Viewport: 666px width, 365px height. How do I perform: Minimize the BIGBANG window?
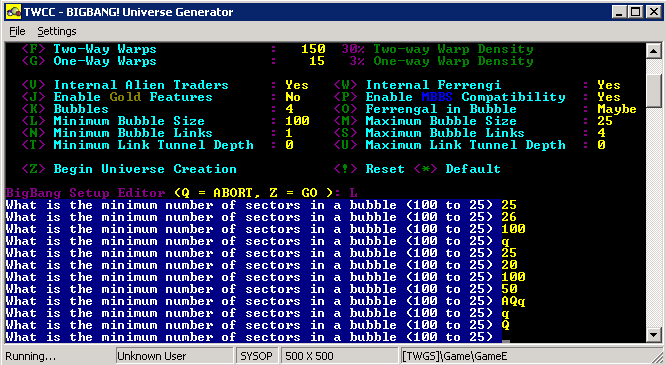620,12
